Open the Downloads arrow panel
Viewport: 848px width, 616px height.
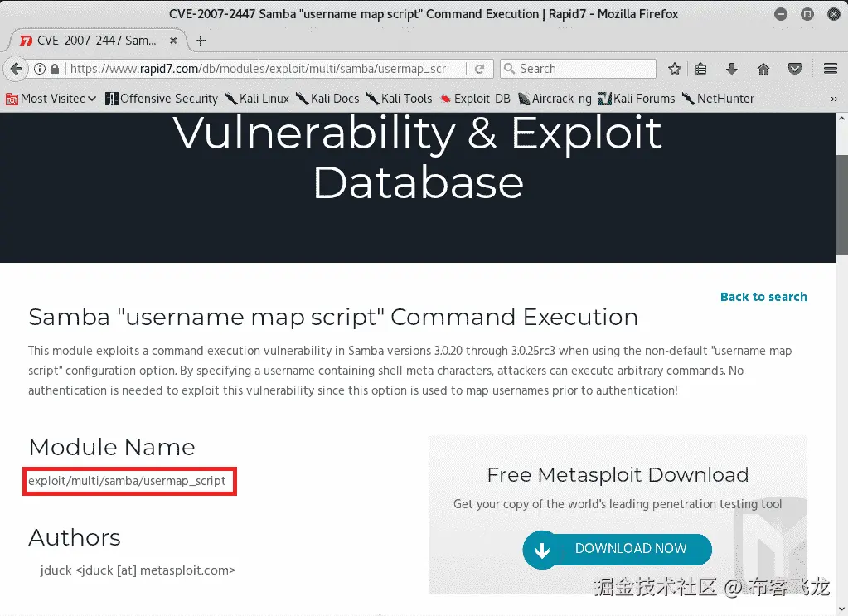pyautogui.click(x=732, y=69)
